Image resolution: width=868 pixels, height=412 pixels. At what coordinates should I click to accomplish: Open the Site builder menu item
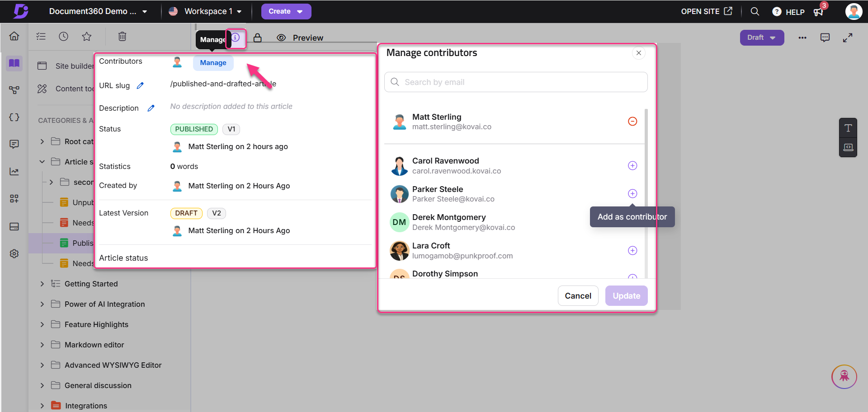pos(66,66)
